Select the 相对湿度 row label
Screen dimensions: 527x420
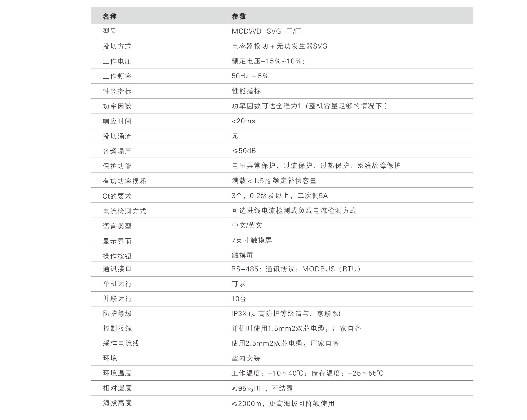tap(117, 388)
